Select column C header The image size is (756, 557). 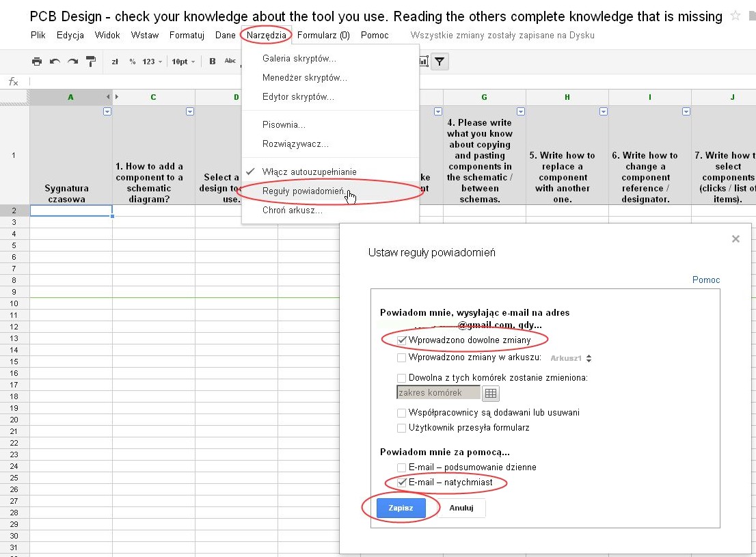pyautogui.click(x=153, y=97)
